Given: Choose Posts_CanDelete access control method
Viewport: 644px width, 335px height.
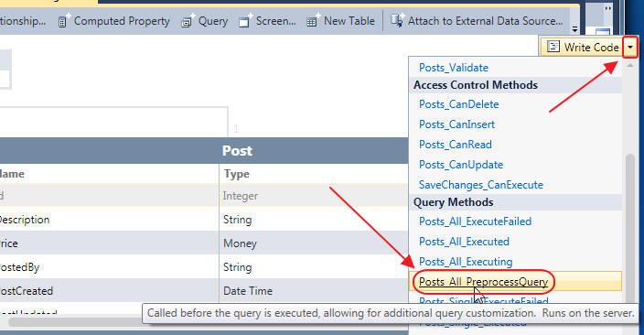Looking at the screenshot, I should point(459,104).
